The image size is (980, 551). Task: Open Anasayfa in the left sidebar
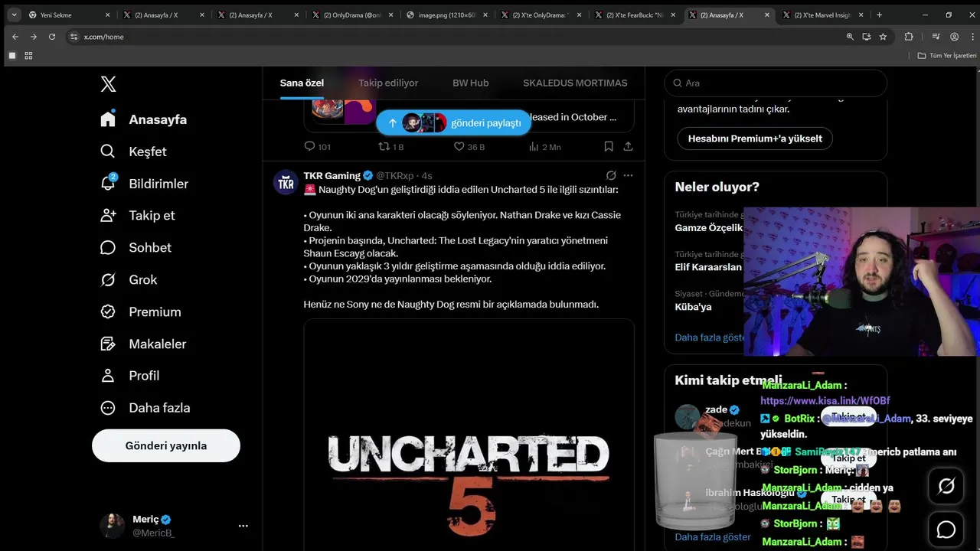coord(144,119)
